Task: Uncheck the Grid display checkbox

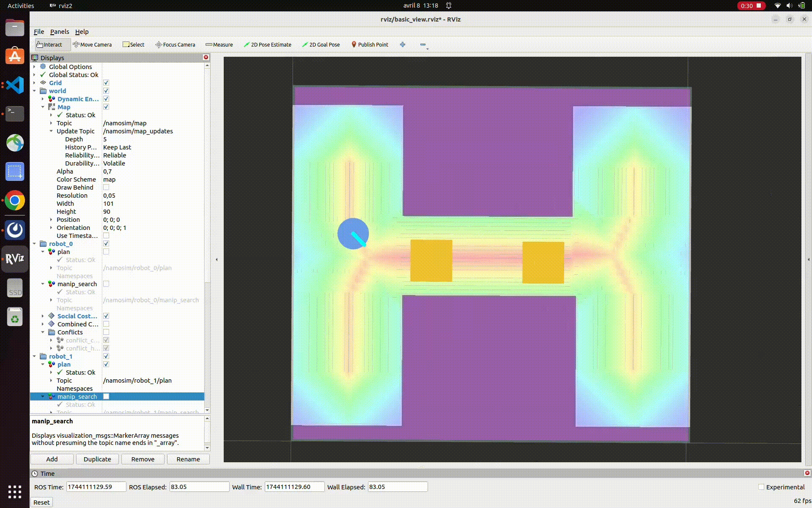Action: point(106,83)
